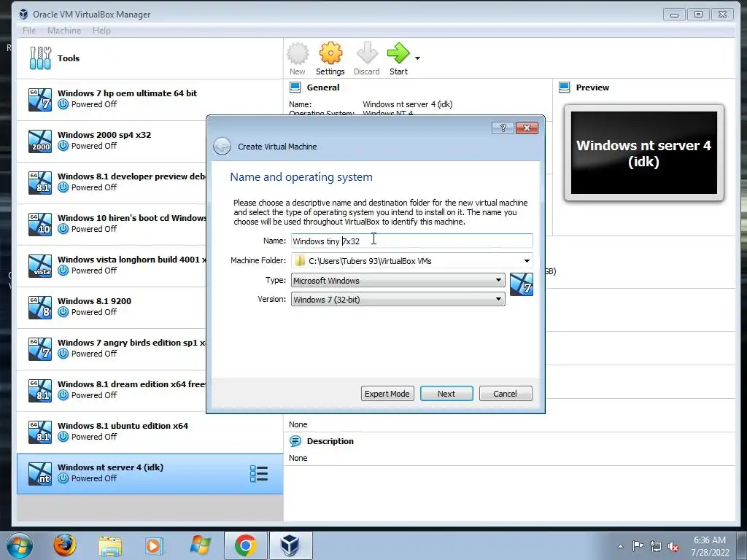Image resolution: width=747 pixels, height=560 pixels.
Task: Select the Windows vista longhorn build VM icon
Action: [x=40, y=265]
